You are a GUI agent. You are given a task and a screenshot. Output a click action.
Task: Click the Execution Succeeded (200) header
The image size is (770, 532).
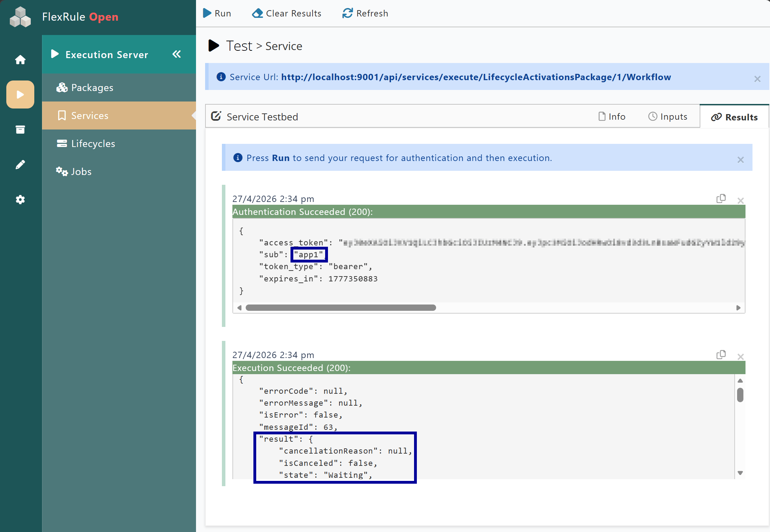[x=489, y=368]
